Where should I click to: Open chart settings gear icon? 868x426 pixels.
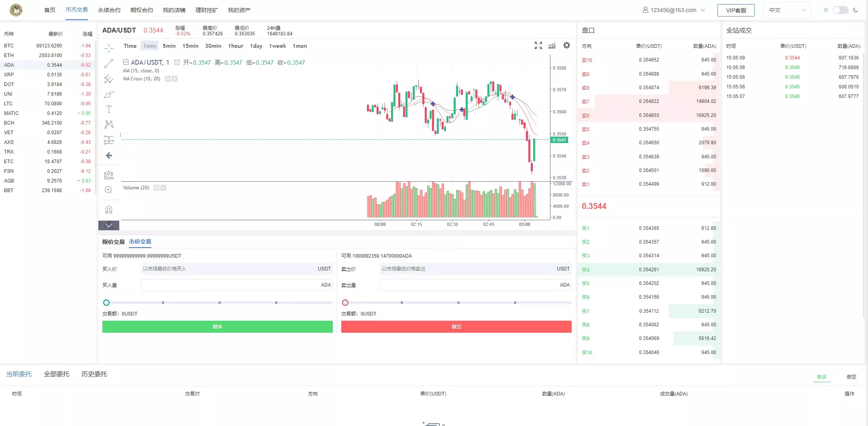(566, 45)
